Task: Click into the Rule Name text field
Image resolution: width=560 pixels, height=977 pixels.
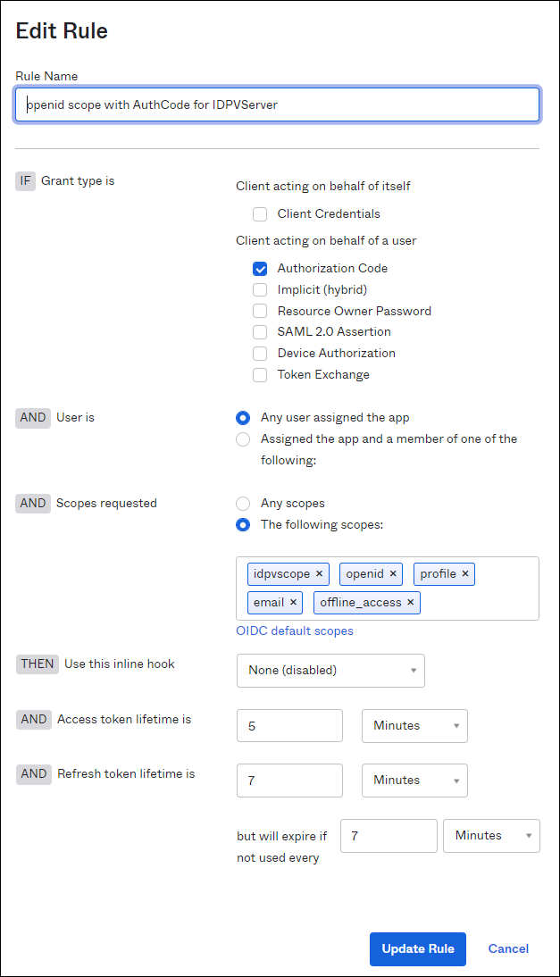Action: 277,104
